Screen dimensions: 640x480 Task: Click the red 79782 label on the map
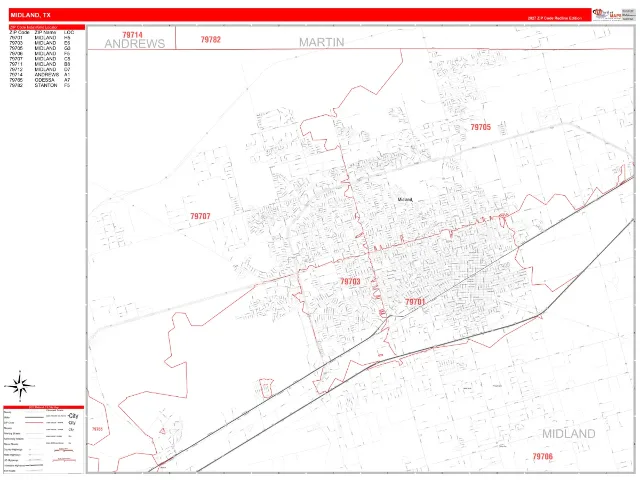211,40
